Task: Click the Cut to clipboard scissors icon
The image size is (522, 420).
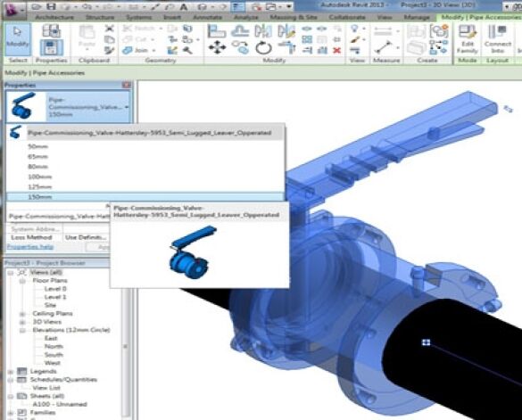Action: 109,29
